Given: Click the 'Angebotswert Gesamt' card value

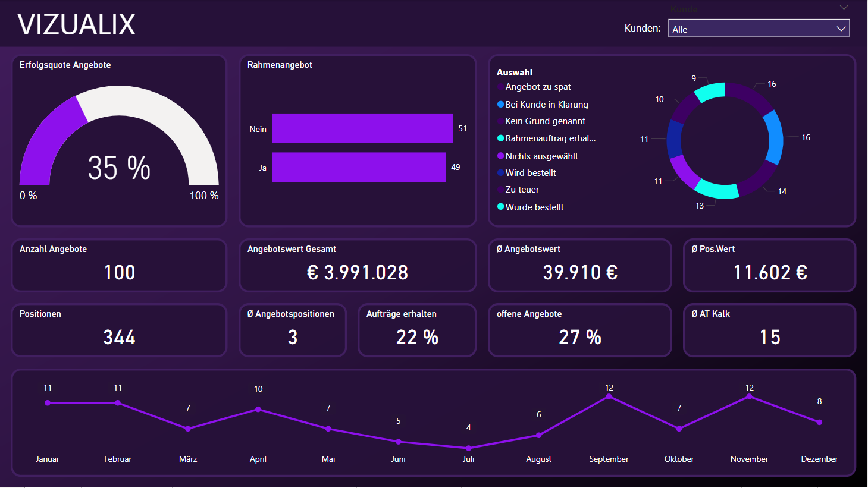Looking at the screenshot, I should click(x=358, y=272).
